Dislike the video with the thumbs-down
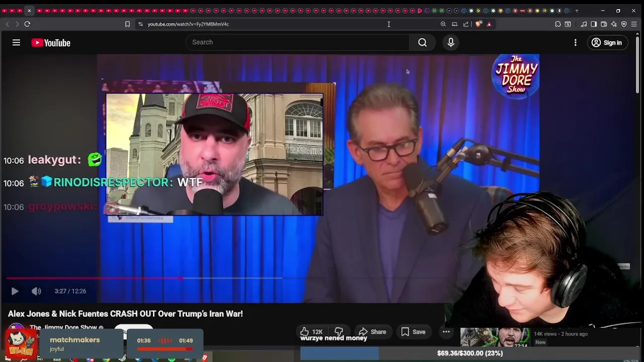Screen dimensions: 644x362 pyautogui.click(x=339, y=332)
